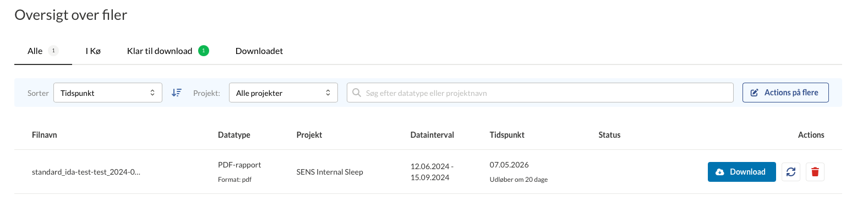Click the refresh icon for the file row
This screenshot has width=868, height=211.
tap(791, 172)
